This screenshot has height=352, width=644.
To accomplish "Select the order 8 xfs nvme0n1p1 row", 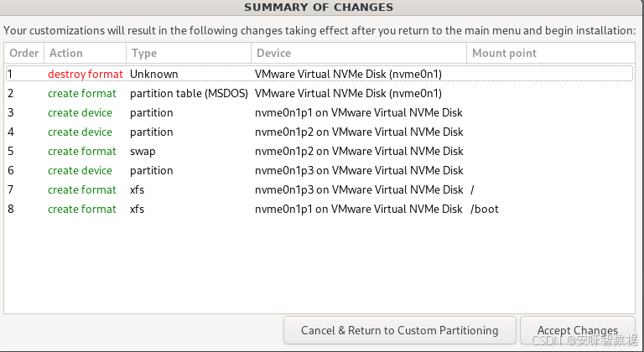I will 319,209.
